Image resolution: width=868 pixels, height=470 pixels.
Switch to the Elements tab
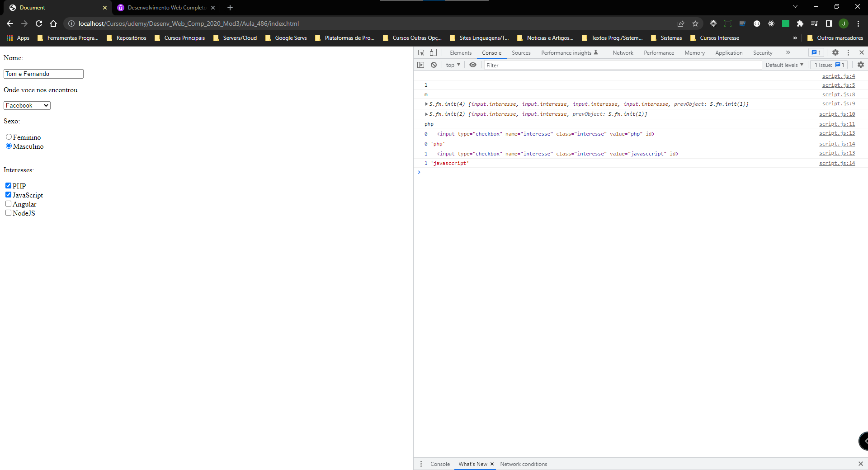coord(461,53)
